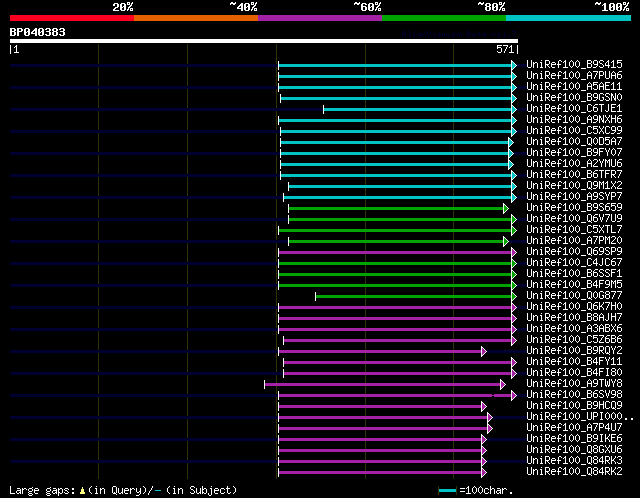640x498 pixels.
Task: Select the UniRef100_B4FI80 label
Action: pos(574,373)
